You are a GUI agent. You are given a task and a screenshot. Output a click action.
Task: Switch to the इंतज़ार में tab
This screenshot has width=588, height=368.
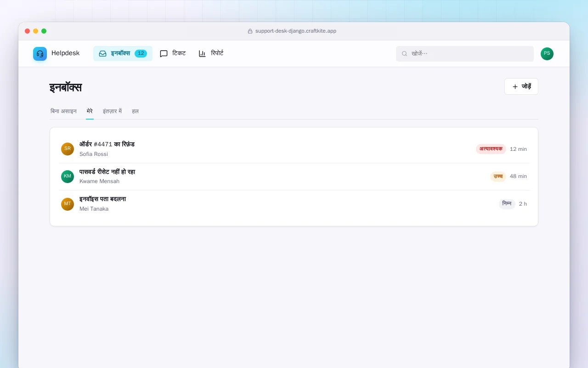[x=112, y=111]
